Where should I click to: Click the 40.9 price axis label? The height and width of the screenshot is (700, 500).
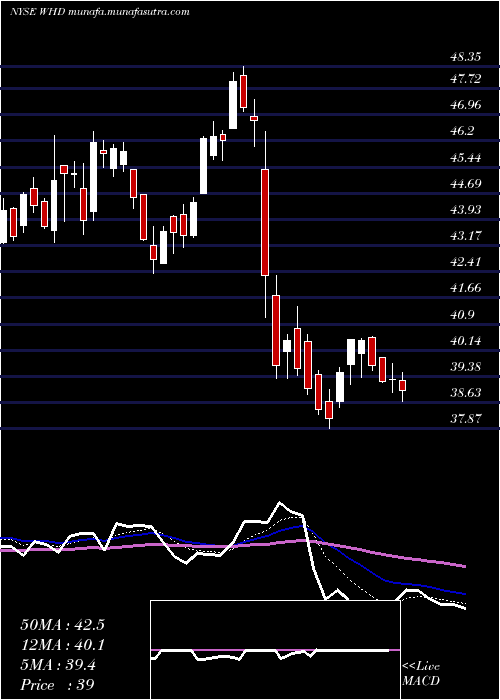(x=462, y=315)
